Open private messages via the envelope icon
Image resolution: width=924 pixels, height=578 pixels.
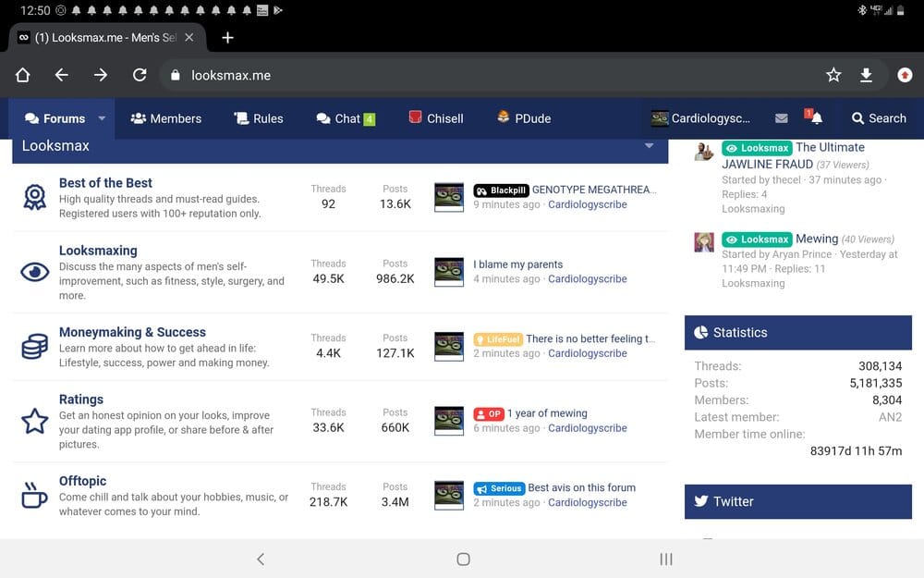(x=781, y=118)
